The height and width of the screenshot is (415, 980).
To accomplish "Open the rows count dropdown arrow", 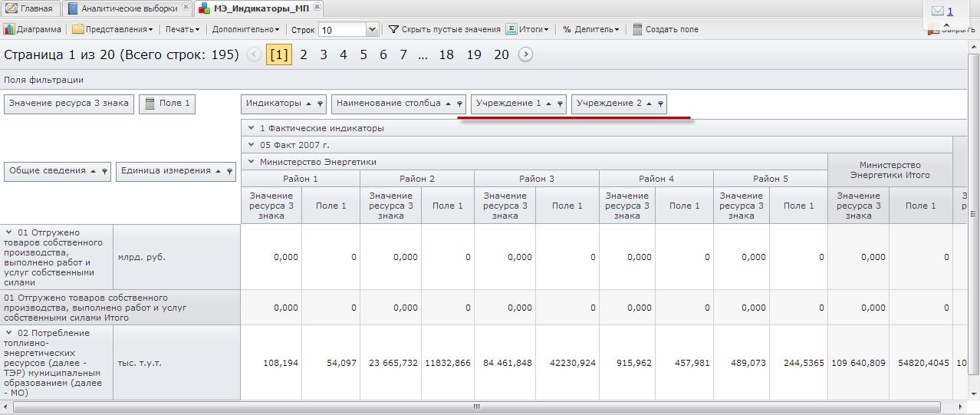I will (373, 30).
